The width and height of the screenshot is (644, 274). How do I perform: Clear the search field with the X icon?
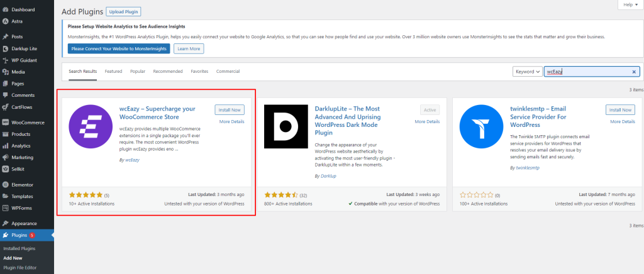tap(634, 72)
